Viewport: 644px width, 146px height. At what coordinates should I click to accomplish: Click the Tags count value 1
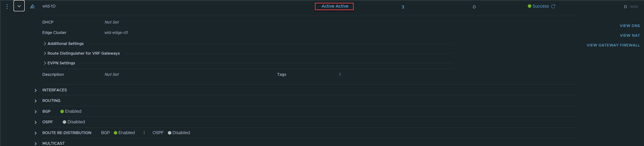339,74
